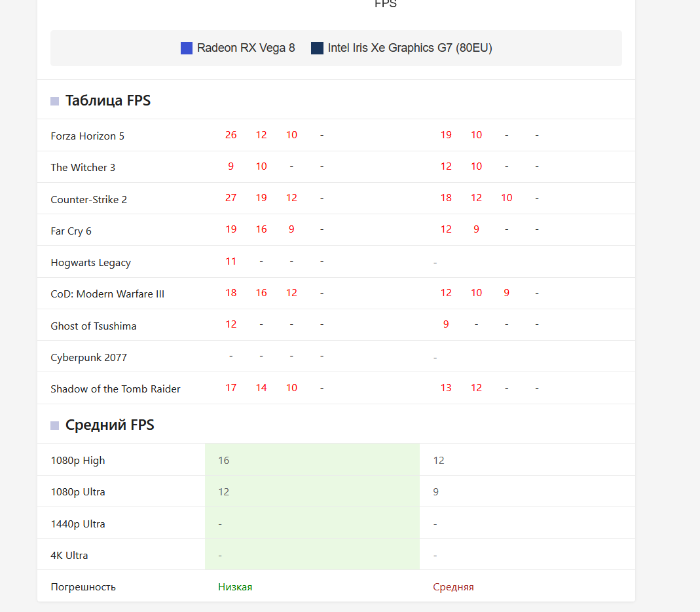Click the green Низкая error value
This screenshot has height=612, width=700.
235,587
